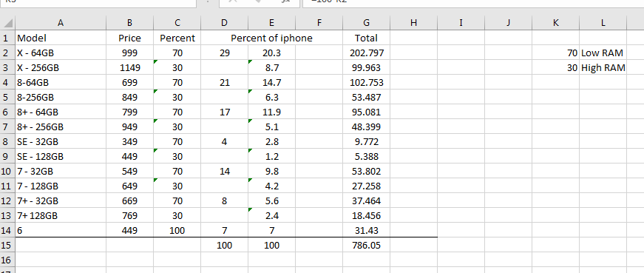Select price cell 699
This screenshot has width=644, height=273.
[x=129, y=83]
